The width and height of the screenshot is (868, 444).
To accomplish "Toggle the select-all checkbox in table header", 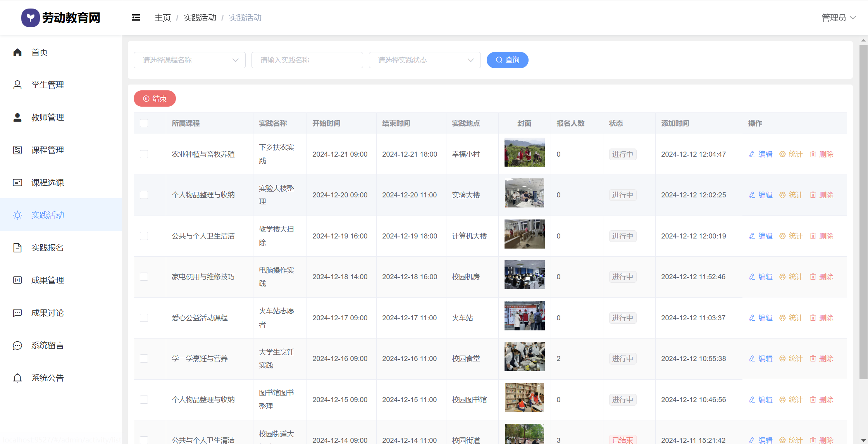I will click(x=144, y=123).
